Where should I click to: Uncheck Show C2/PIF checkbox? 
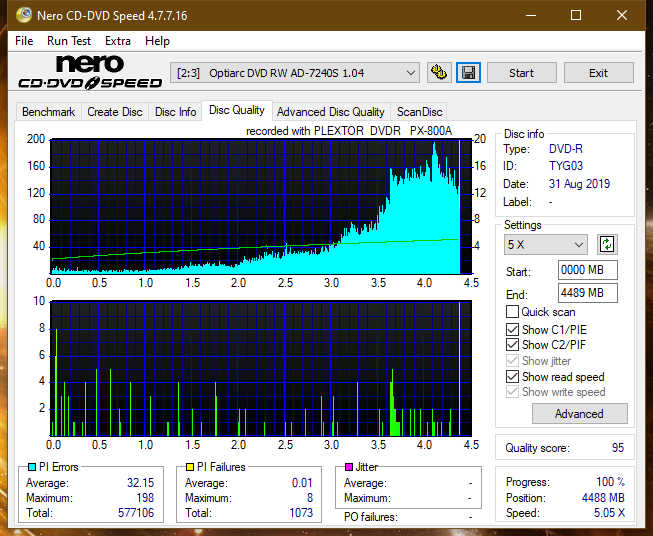pos(512,345)
